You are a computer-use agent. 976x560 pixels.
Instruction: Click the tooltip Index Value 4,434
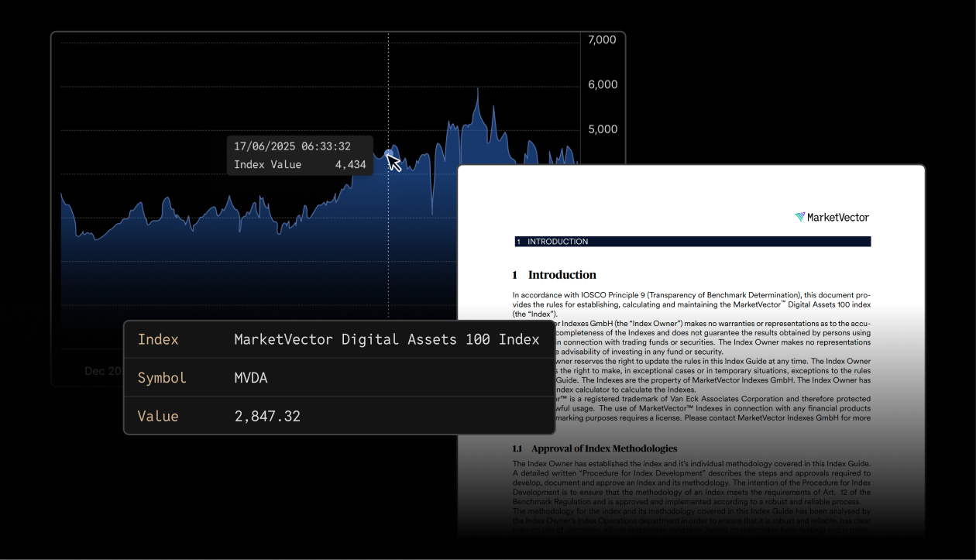coord(300,165)
